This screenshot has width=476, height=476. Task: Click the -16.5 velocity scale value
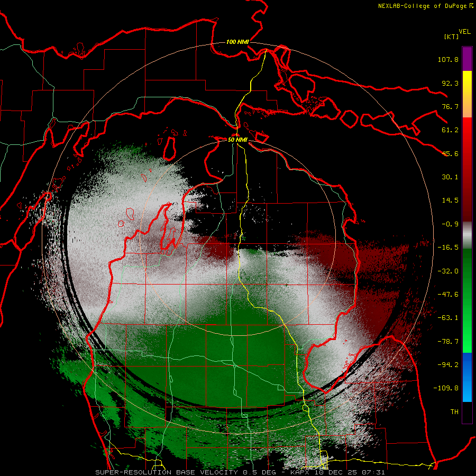pos(448,248)
